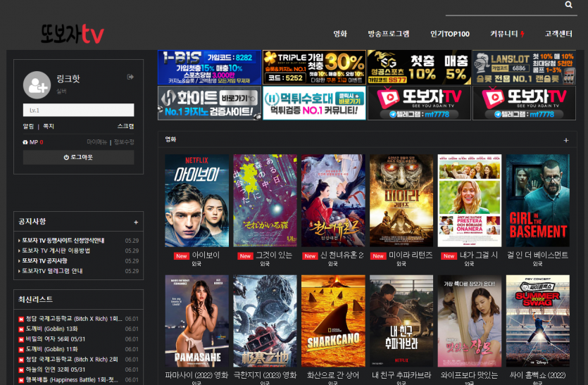Open the 또보자 TV 게시판 이용방법 notice
The image size is (588, 385).
tap(56, 251)
